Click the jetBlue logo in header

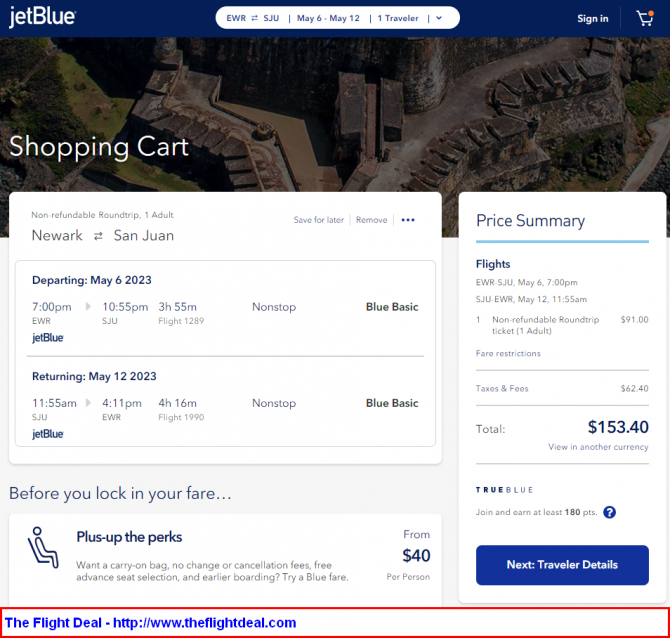point(42,17)
